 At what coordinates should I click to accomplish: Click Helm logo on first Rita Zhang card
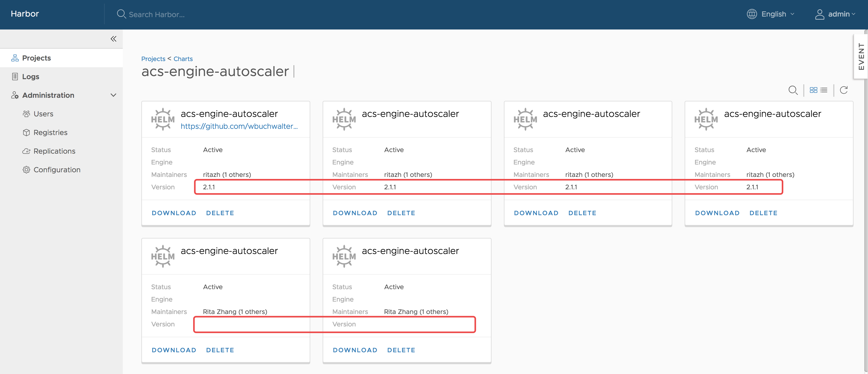163,256
